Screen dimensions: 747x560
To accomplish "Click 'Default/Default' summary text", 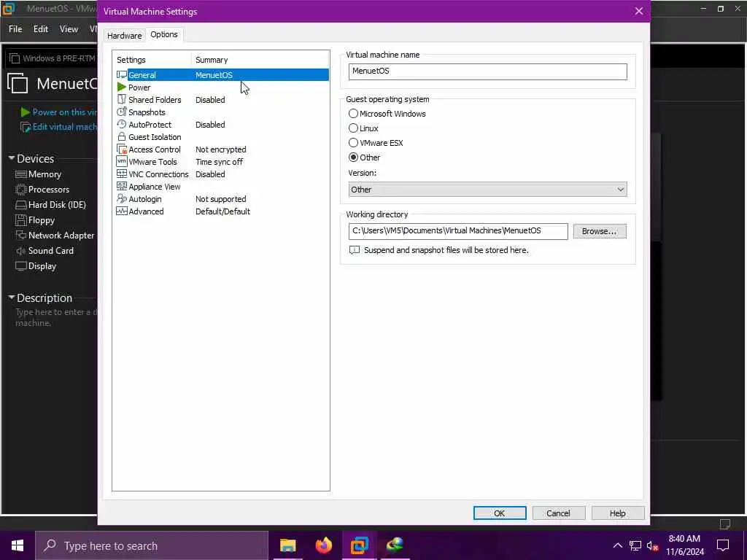I will (x=222, y=211).
